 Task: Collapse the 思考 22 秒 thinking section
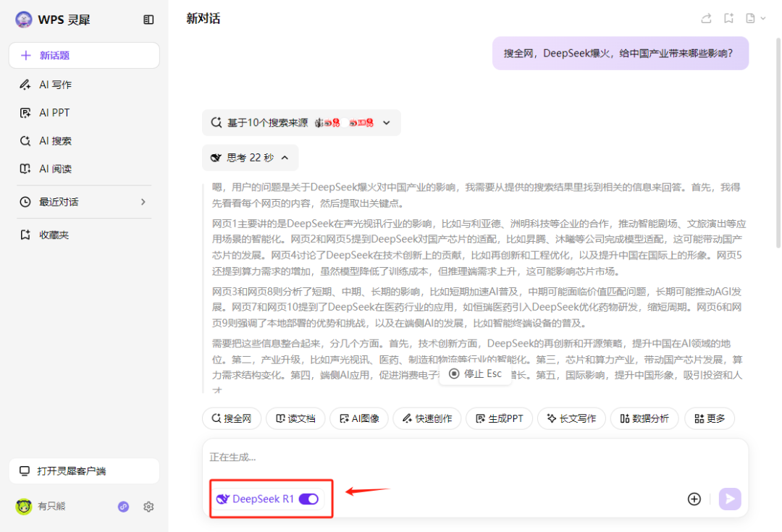(x=251, y=158)
